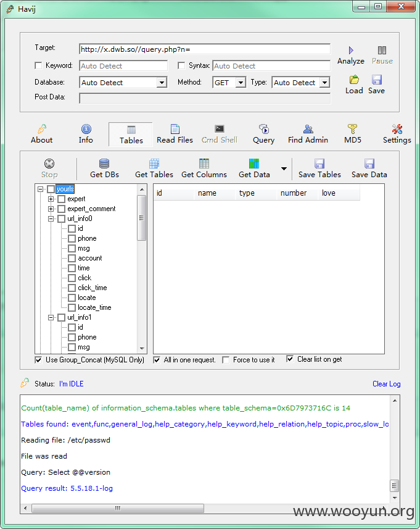Toggle Clear list on get checkbox
The height and width of the screenshot is (529, 420).
point(290,359)
